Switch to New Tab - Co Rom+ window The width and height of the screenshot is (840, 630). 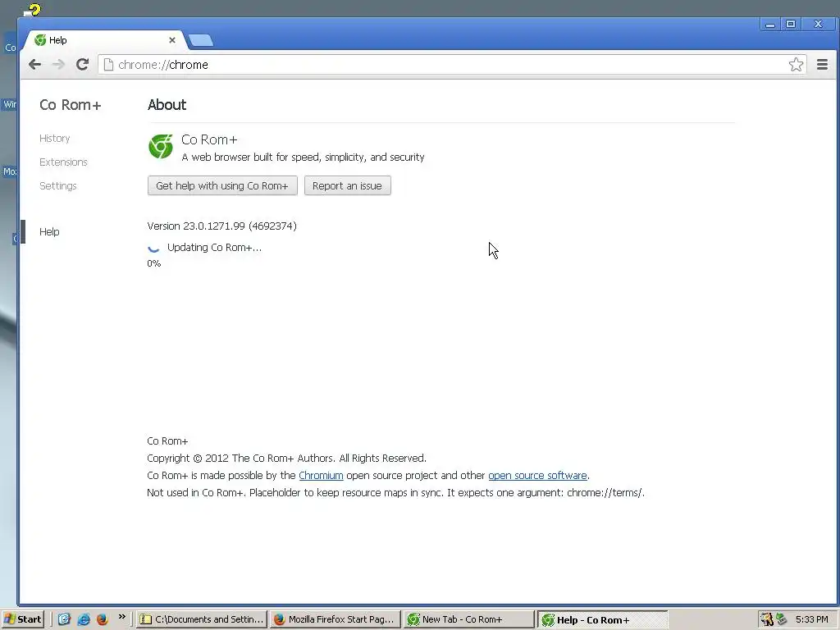coord(469,619)
